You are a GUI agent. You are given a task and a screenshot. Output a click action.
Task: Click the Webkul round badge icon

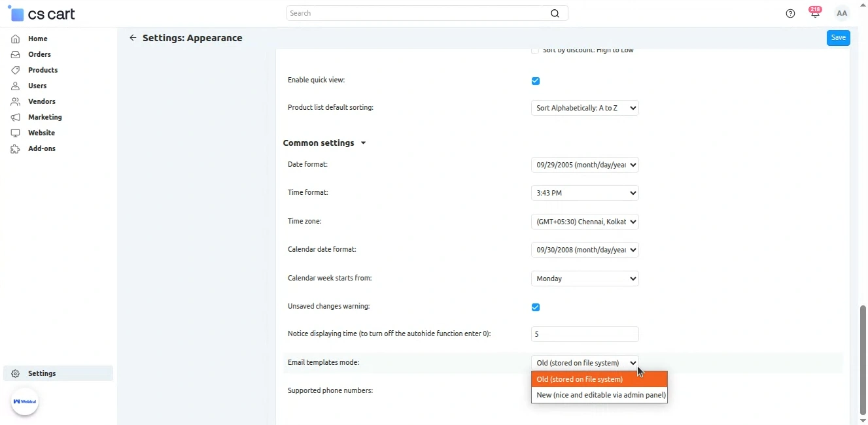(25, 401)
